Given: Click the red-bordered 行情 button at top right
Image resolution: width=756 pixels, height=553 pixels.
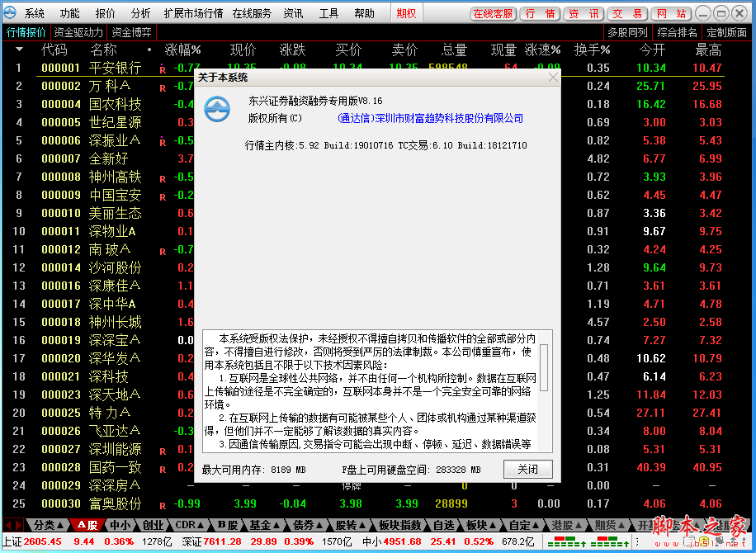Looking at the screenshot, I should click(540, 13).
